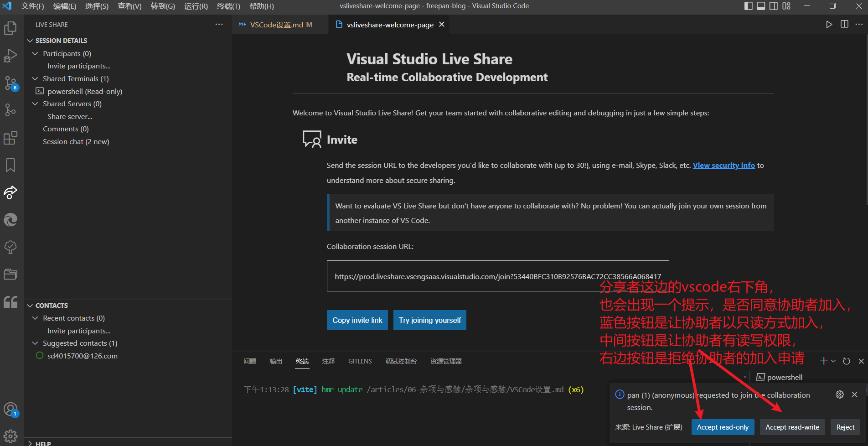Viewport: 868px width, 446px height.
Task: Open Run and Debug view
Action: (x=10, y=56)
